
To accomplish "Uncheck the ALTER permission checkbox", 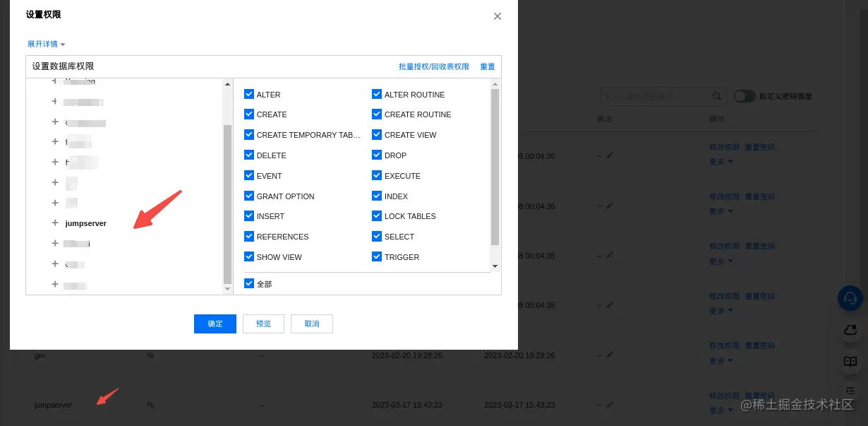I will point(249,94).
